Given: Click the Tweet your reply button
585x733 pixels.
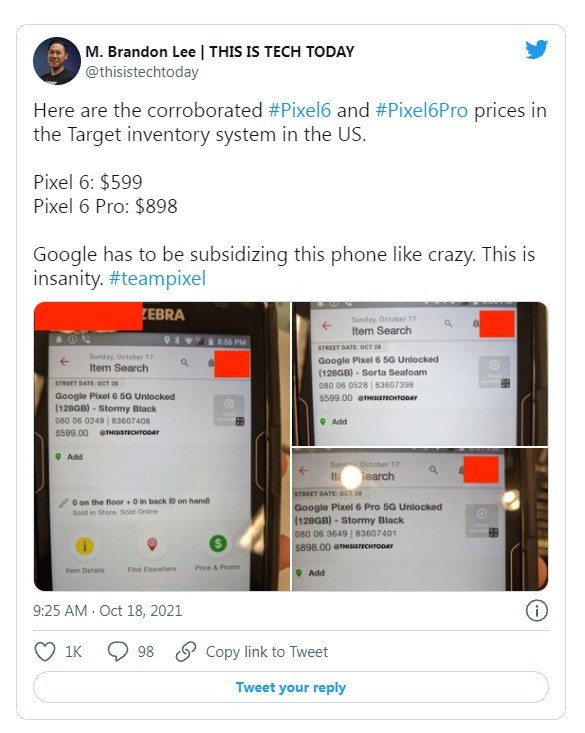Looking at the screenshot, I should (x=291, y=687).
